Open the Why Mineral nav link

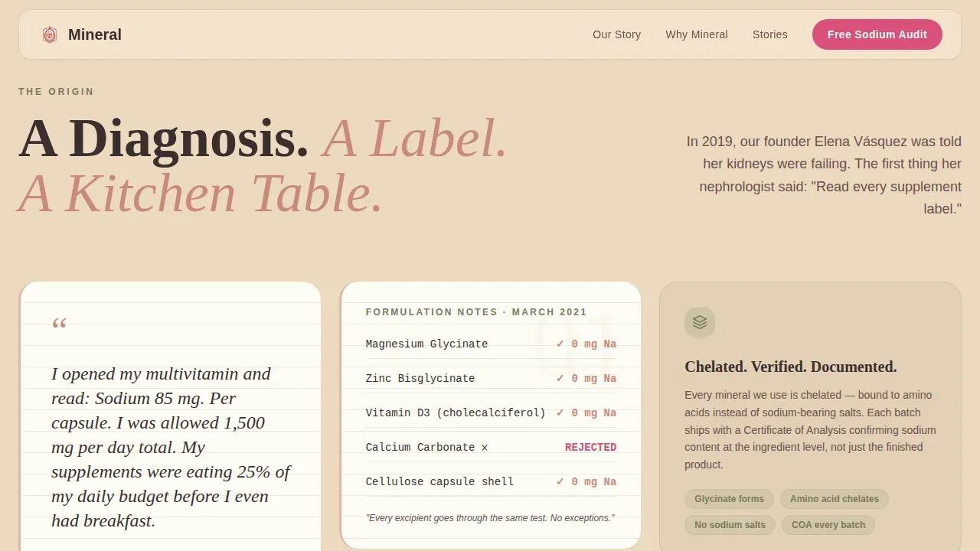(697, 34)
